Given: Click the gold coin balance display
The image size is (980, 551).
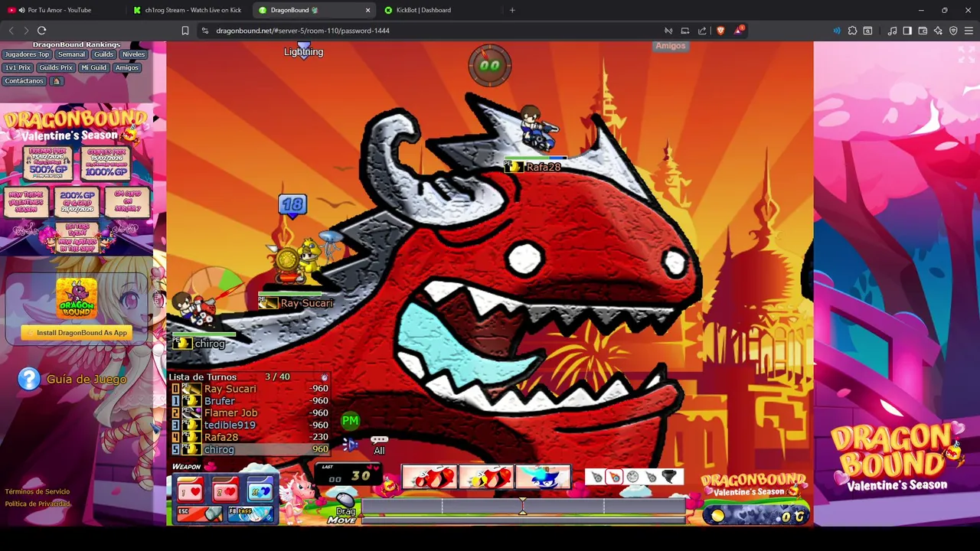Looking at the screenshot, I should [757, 517].
